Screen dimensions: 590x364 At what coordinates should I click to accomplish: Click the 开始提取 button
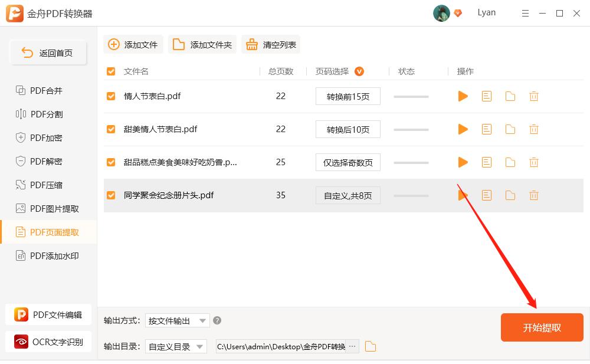point(542,327)
